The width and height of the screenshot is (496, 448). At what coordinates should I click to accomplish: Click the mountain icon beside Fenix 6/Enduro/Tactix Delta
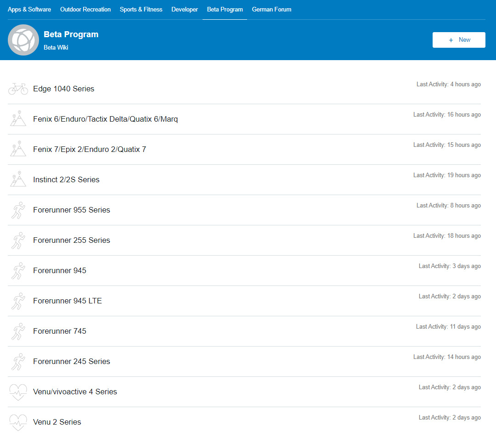coord(18,118)
